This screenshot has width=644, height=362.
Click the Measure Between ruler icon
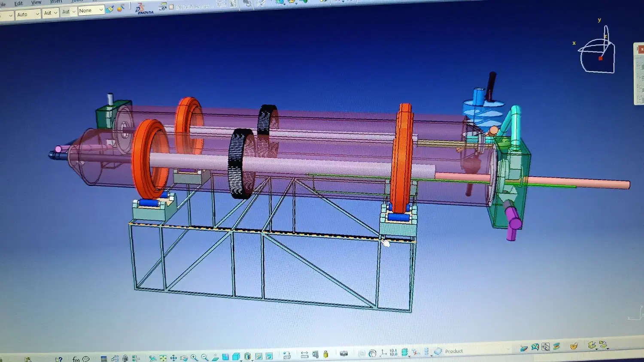(x=304, y=355)
